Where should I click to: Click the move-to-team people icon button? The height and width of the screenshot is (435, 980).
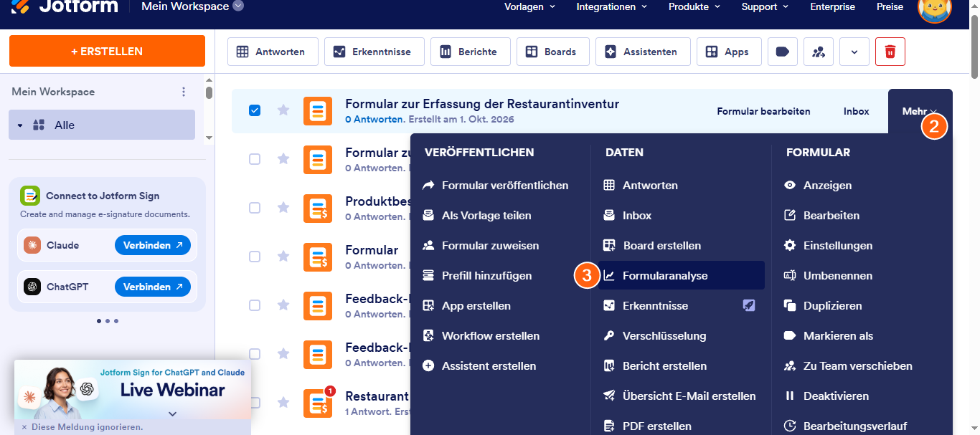pyautogui.click(x=819, y=52)
